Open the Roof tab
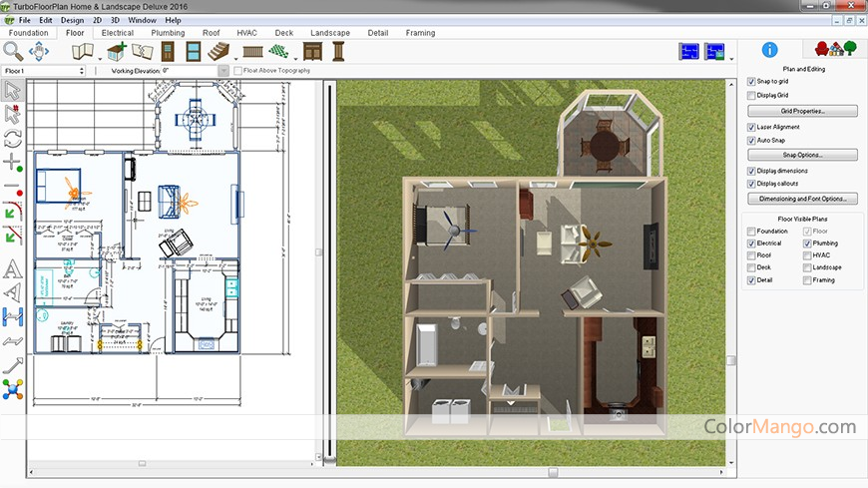 [211, 33]
